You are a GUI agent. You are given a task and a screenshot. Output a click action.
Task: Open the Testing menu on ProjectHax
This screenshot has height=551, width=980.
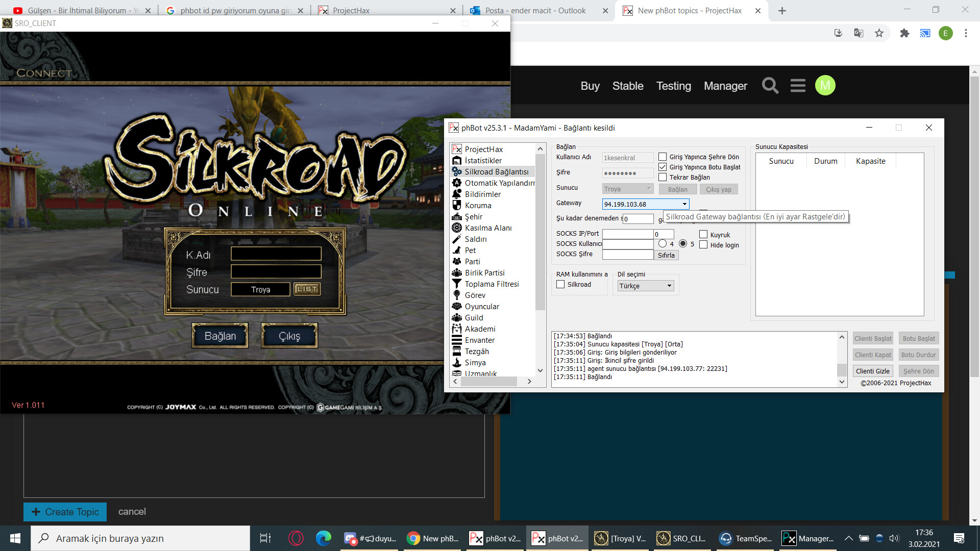[673, 86]
